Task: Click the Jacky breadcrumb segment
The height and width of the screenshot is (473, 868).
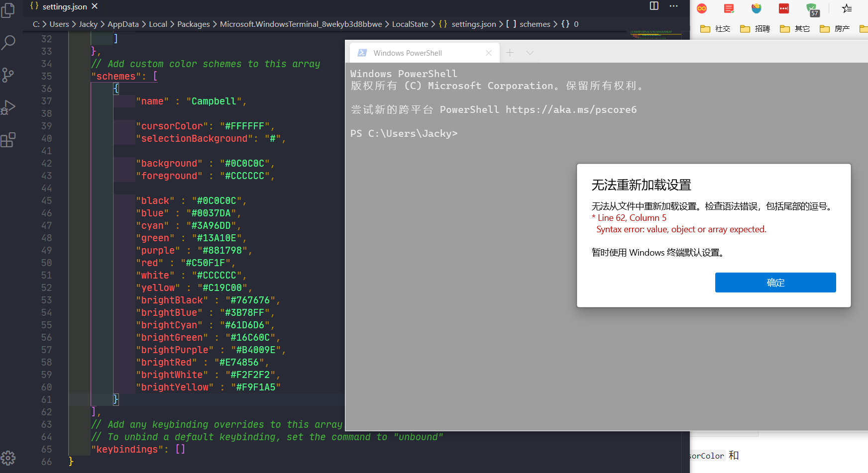Action: [88, 24]
